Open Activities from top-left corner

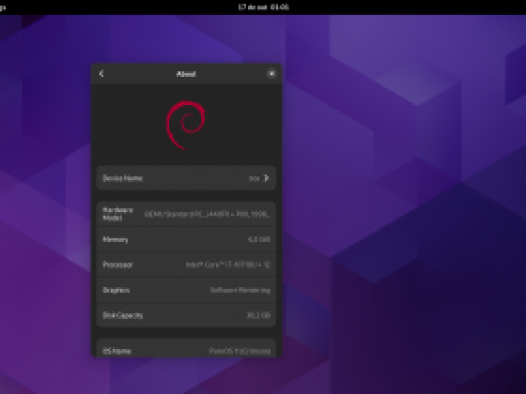click(x=3, y=7)
